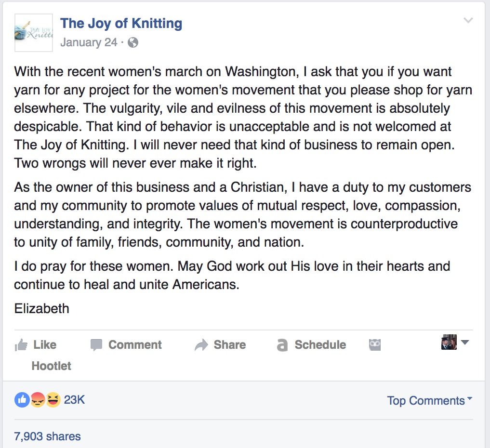The height and width of the screenshot is (448, 490).
Task: Expand the Top Comments sort dropdown
Action: point(429,400)
